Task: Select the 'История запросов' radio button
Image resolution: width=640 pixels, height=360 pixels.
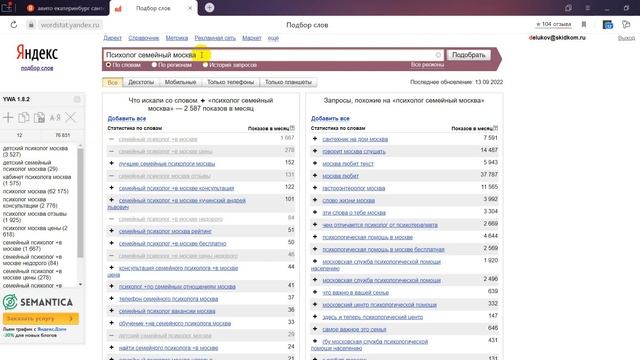Action: point(205,64)
